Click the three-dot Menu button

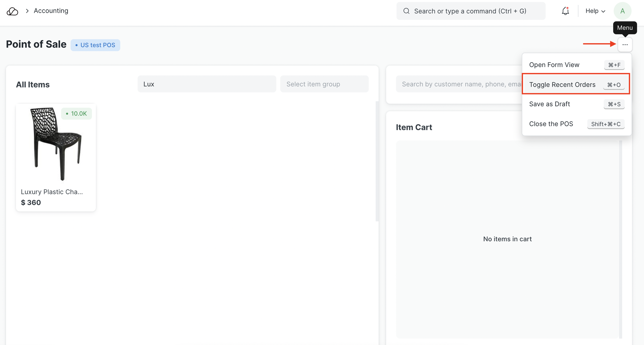coord(625,45)
